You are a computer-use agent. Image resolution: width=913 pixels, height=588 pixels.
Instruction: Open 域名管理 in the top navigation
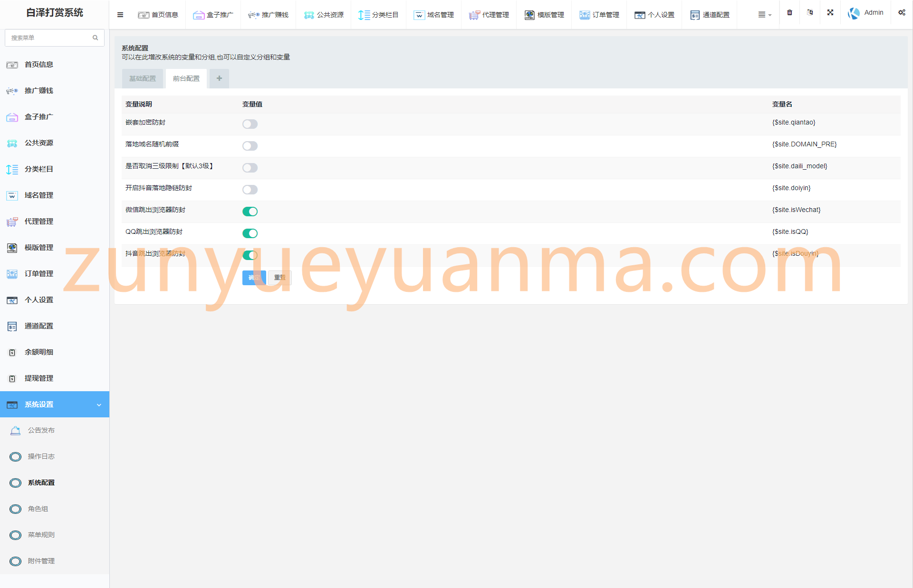tap(434, 15)
